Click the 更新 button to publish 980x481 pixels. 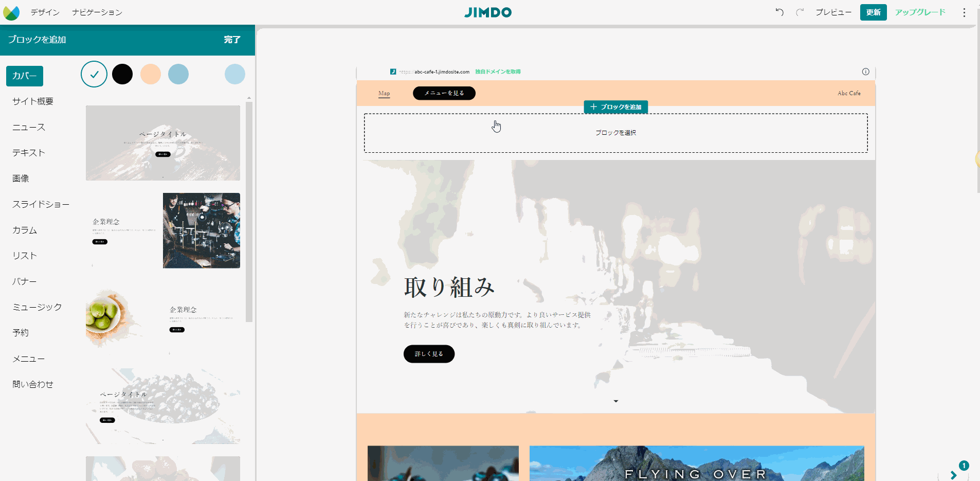873,12
